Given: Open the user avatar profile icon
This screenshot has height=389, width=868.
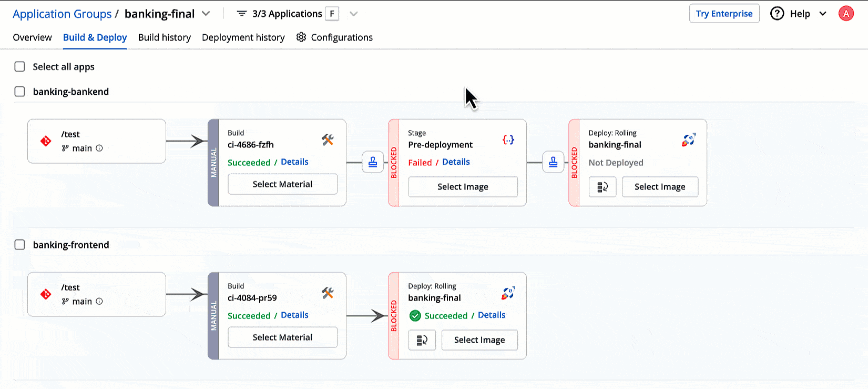Looking at the screenshot, I should coord(846,14).
